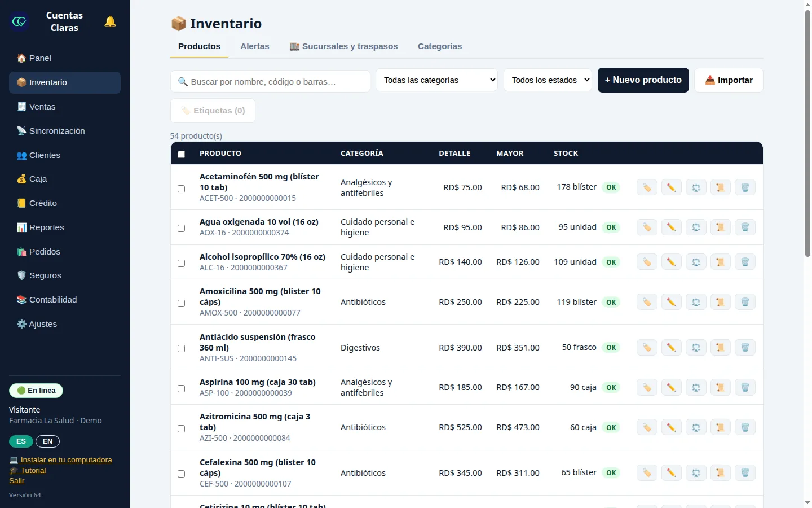Click Instalar en tu computadora link
Image resolution: width=812 pixels, height=508 pixels.
60,460
